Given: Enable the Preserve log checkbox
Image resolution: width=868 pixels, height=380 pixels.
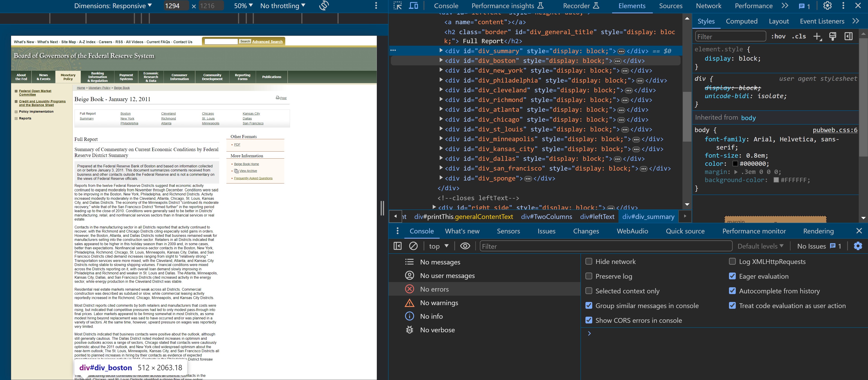Looking at the screenshot, I should (589, 276).
